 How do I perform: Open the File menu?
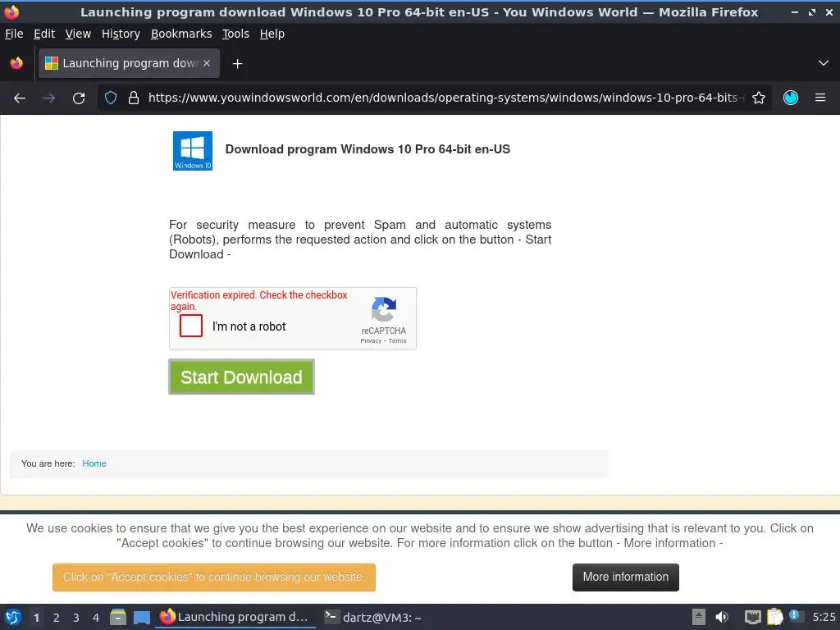point(14,34)
